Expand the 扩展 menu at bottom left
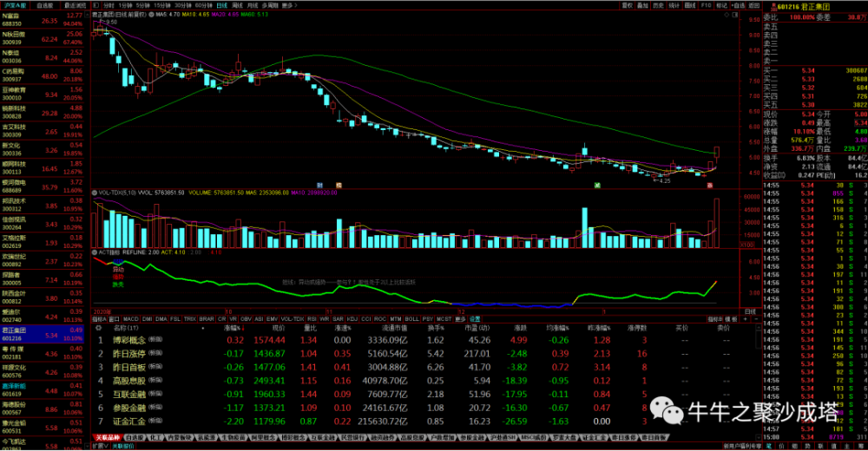The width and height of the screenshot is (868, 451). tap(100, 446)
